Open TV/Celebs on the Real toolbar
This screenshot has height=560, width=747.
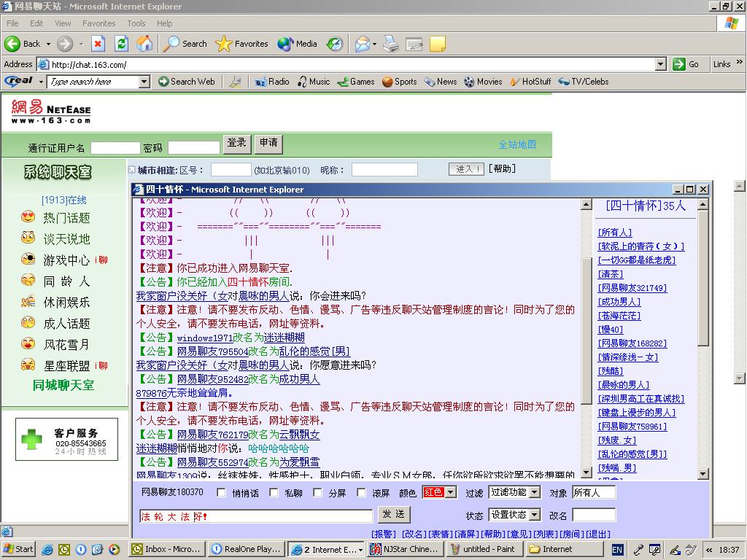click(584, 82)
